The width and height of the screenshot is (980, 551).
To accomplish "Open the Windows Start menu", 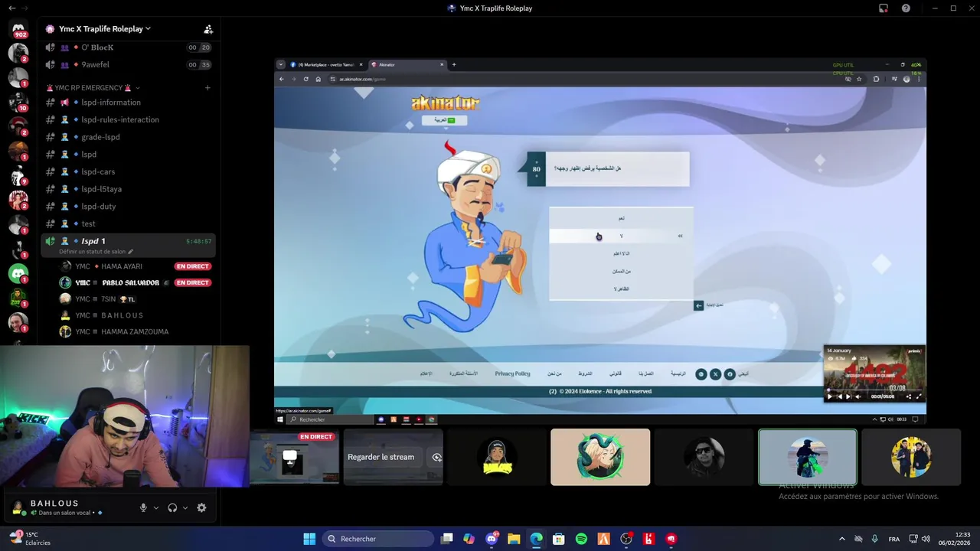I will 309,539.
